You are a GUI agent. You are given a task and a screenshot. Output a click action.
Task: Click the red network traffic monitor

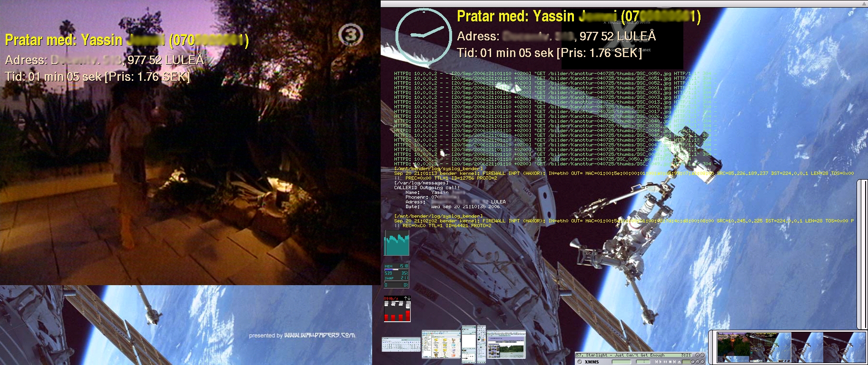397,309
